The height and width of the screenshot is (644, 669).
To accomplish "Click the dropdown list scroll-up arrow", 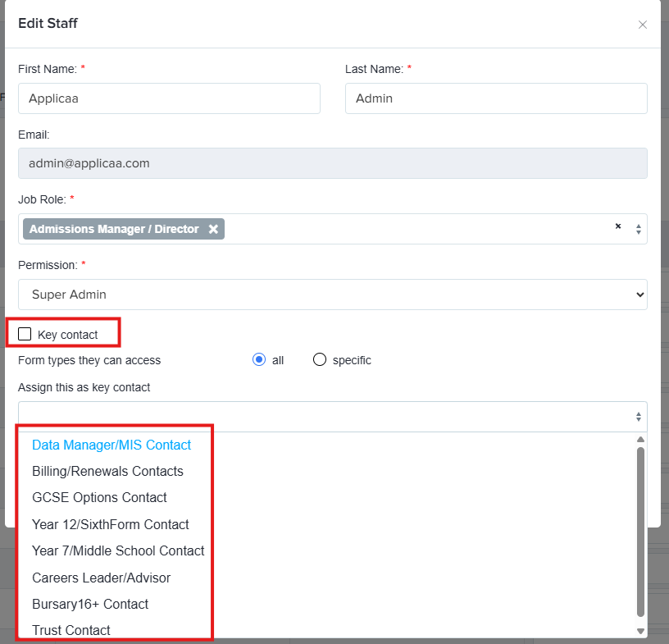I will (640, 440).
